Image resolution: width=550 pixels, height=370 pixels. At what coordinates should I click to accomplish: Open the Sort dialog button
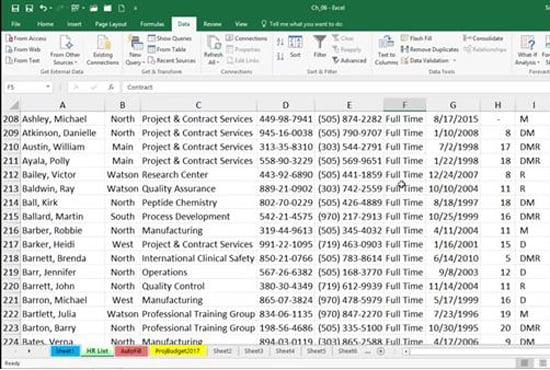tap(295, 46)
